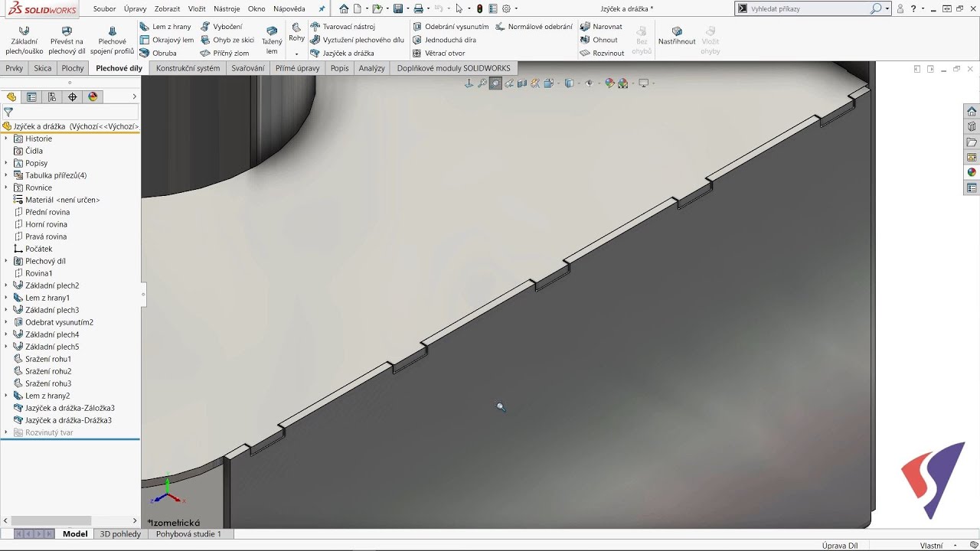The height and width of the screenshot is (551, 980).
Task: Open the Přímé úpravy ribbon tab
Action: pos(298,68)
